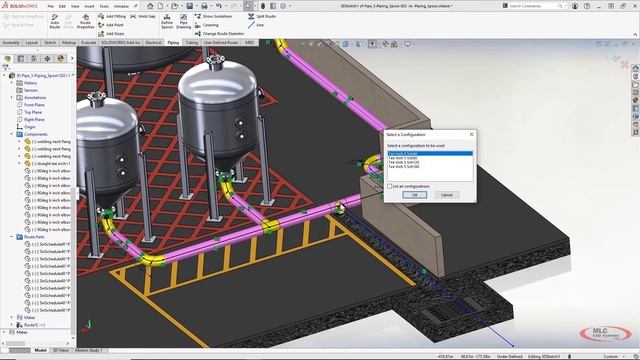Click Cancel in Select a Configuration dialog

[x=447, y=195]
